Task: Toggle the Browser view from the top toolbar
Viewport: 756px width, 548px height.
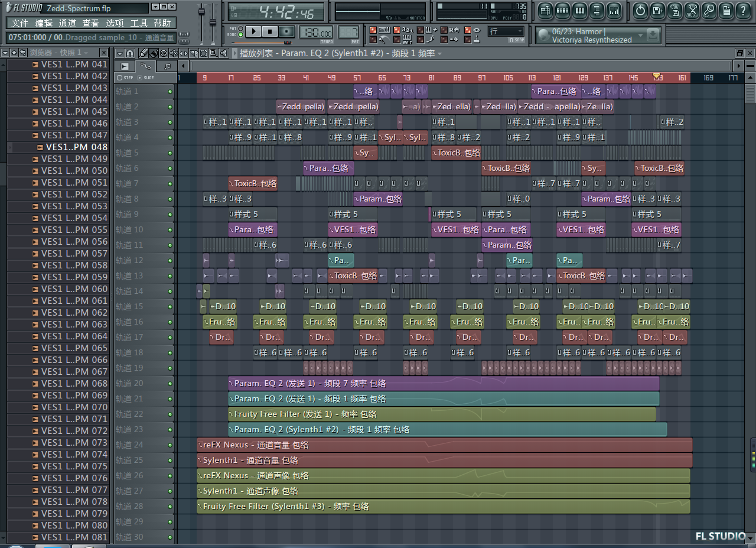Action: [597, 11]
